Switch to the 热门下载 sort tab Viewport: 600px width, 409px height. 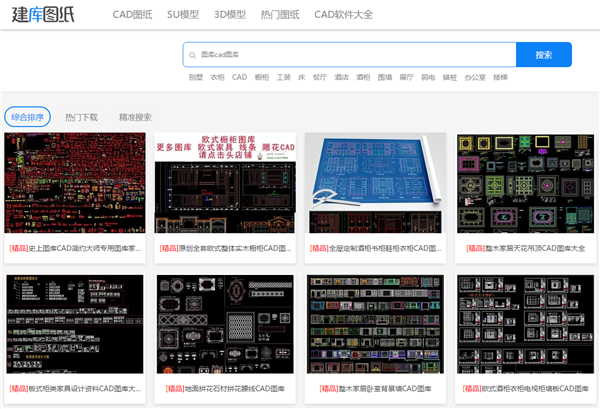click(x=81, y=117)
